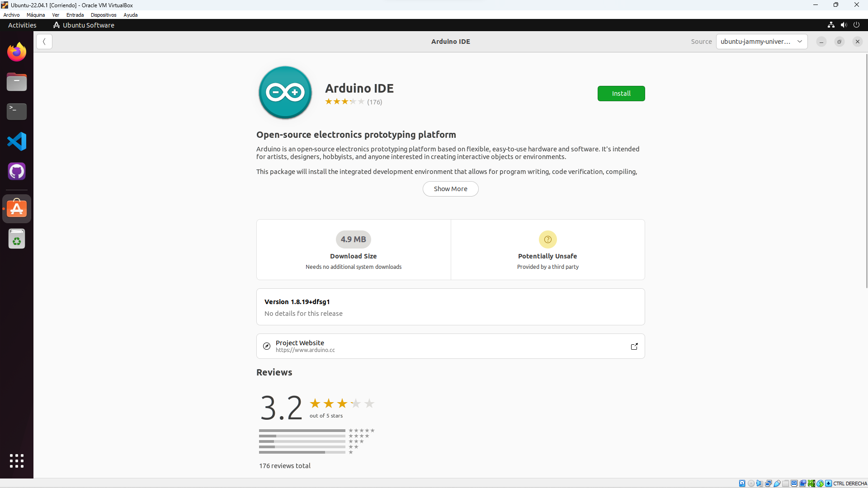Click the green Install button
Image resolution: width=868 pixels, height=488 pixels.
coord(621,94)
